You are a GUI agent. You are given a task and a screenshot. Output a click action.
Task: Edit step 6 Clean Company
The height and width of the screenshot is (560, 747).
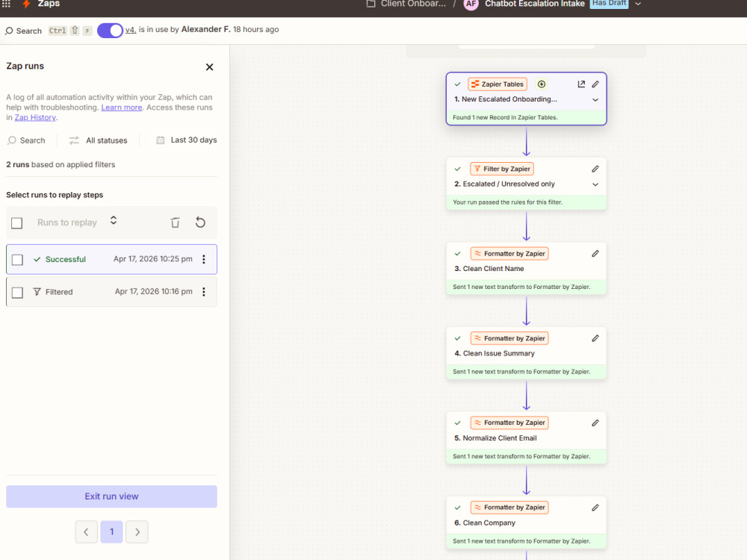[x=595, y=508]
